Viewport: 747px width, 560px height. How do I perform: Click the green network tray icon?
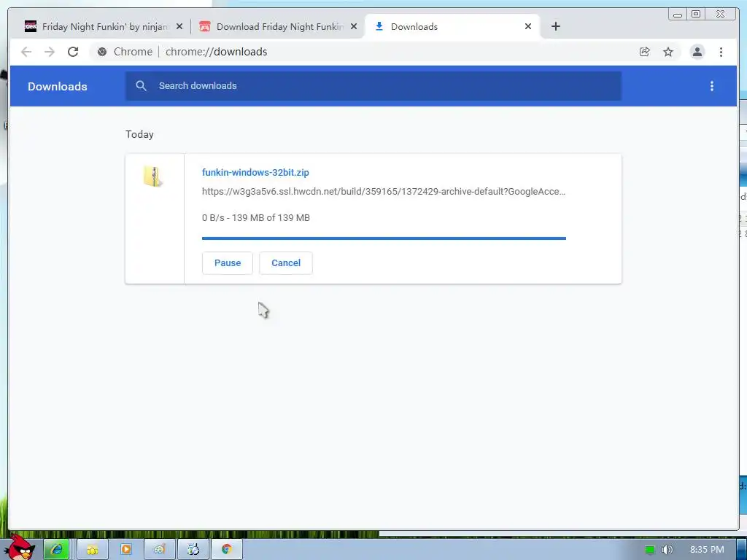[x=649, y=550]
